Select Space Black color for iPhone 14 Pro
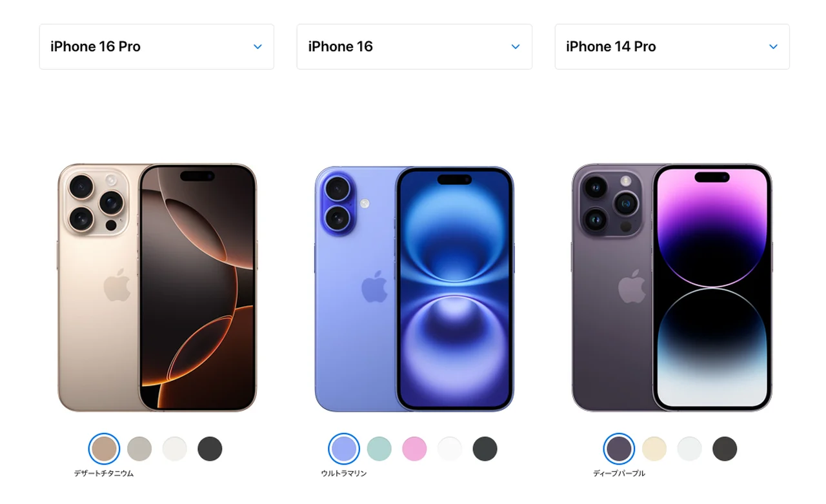The width and height of the screenshot is (826, 504). click(725, 449)
